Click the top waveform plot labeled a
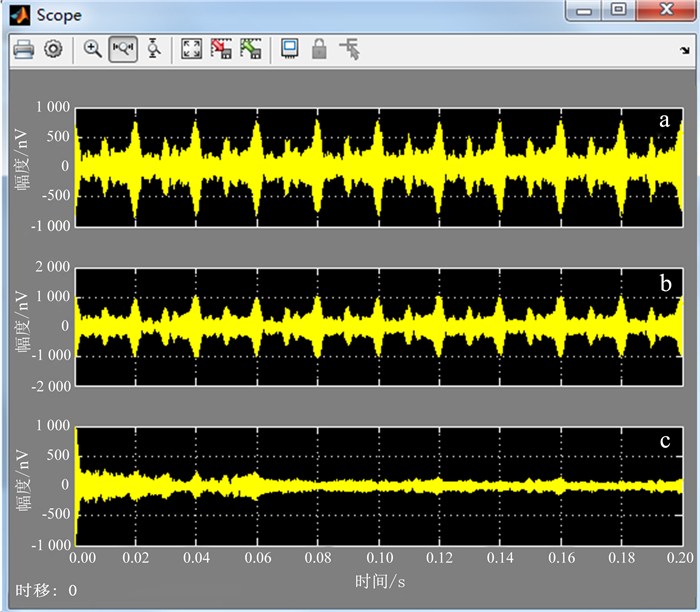Image resolution: width=700 pixels, height=612 pixels. tap(380, 166)
